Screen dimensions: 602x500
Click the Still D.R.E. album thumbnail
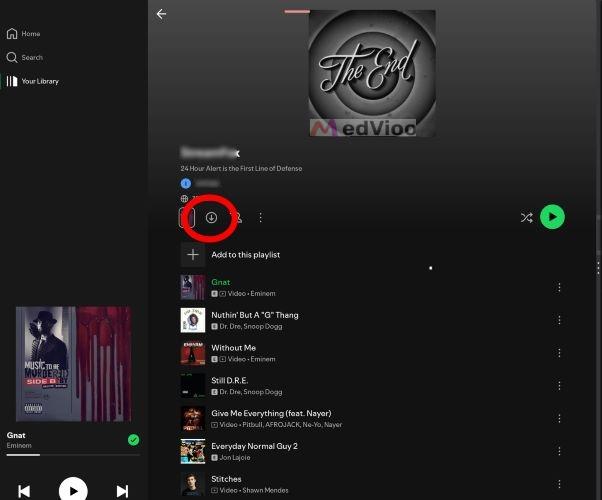193,386
